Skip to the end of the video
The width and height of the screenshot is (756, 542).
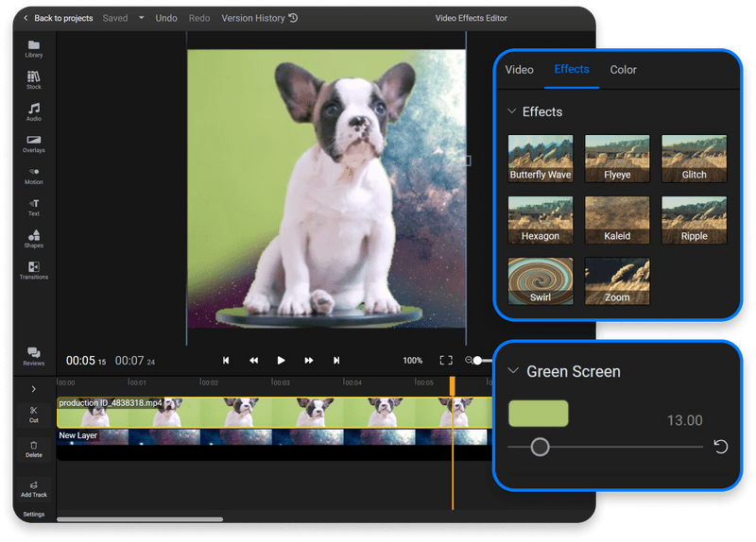click(x=336, y=361)
